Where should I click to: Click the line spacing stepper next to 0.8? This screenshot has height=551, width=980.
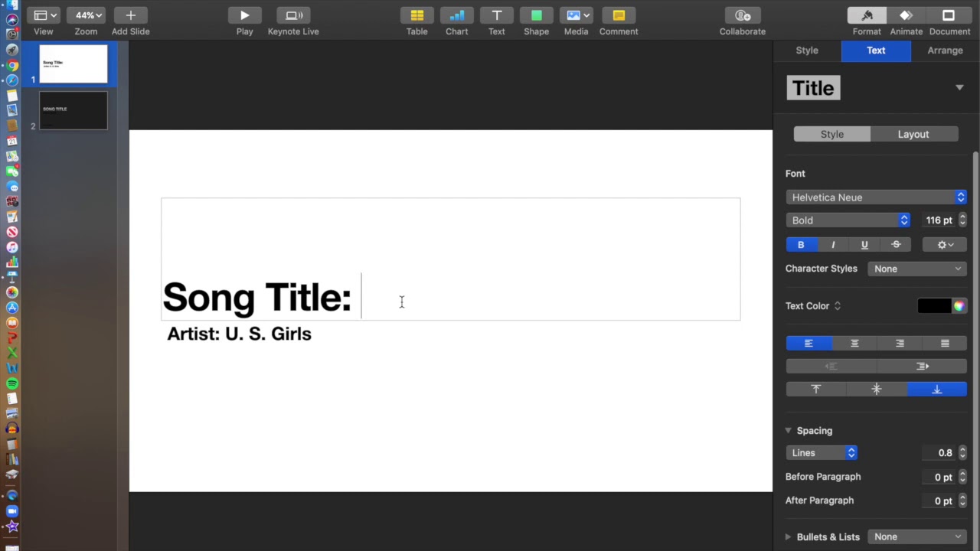962,453
